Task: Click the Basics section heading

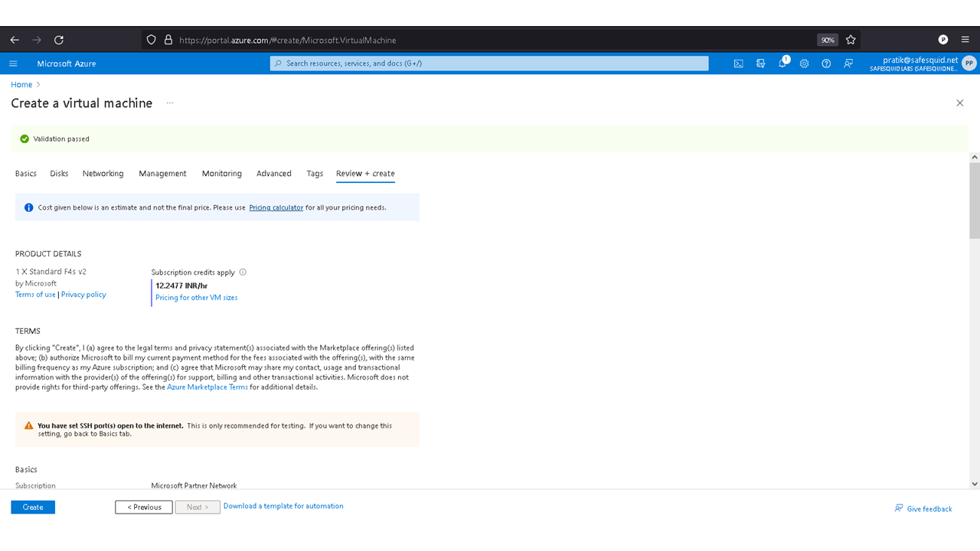Action: 26,470
